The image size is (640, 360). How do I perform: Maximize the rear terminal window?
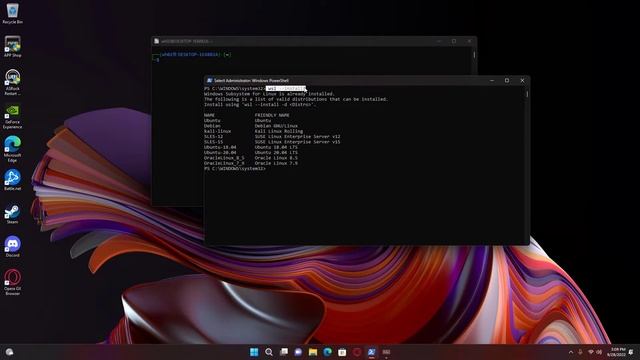(x=454, y=41)
